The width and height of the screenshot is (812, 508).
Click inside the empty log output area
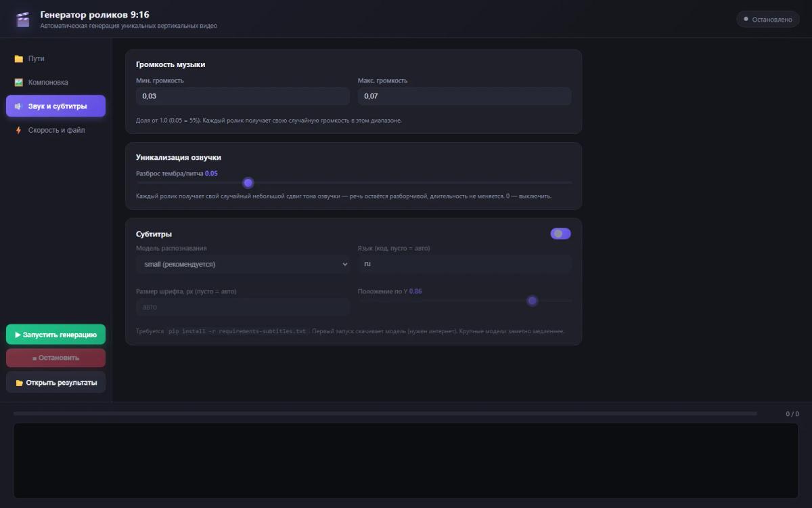coord(406,461)
